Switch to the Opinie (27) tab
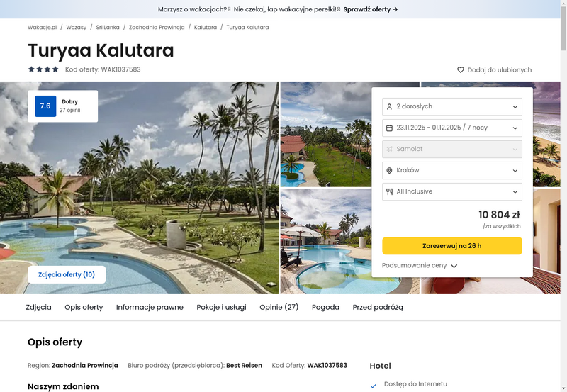The image size is (567, 392). pyautogui.click(x=279, y=307)
